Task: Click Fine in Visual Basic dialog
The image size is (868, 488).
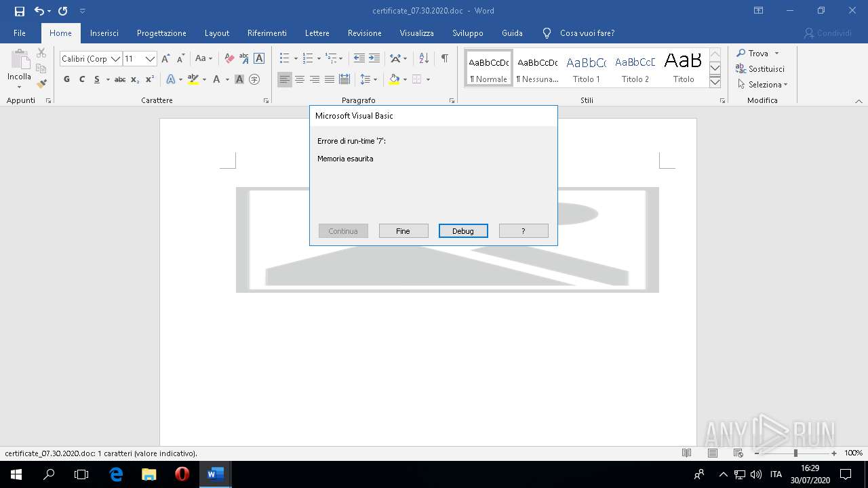Action: (x=403, y=231)
